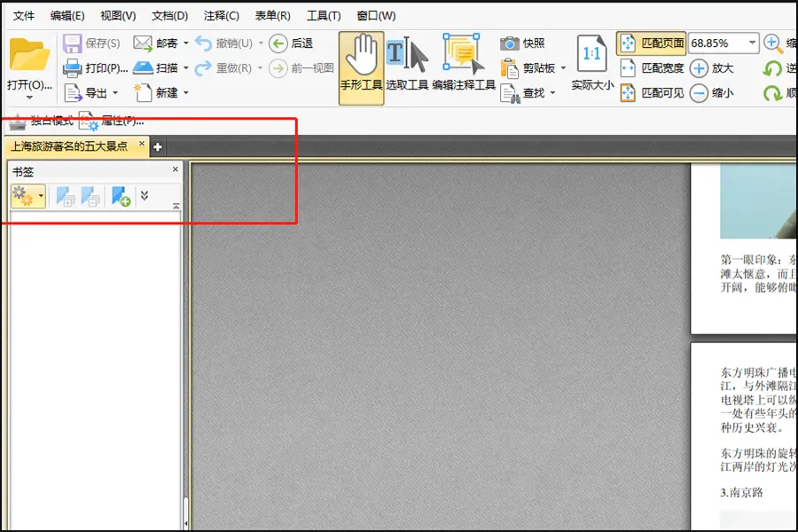Open the 表单(R) menu
798x532 pixels.
click(x=273, y=16)
